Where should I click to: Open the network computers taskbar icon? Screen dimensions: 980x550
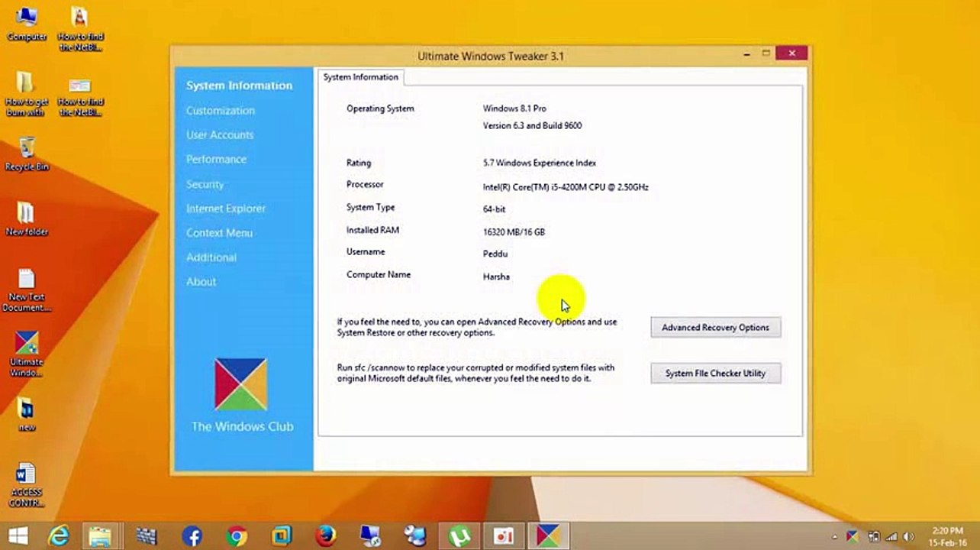coord(371,537)
